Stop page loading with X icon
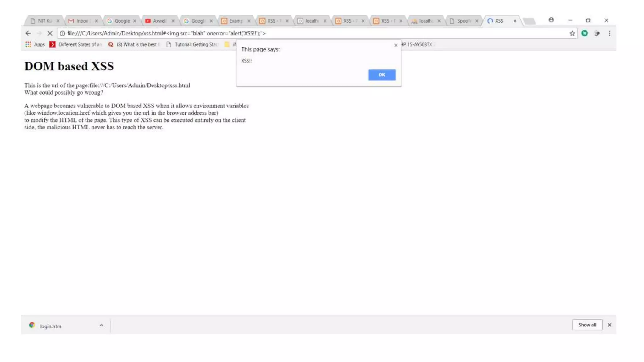This screenshot has width=644, height=362. [50, 33]
